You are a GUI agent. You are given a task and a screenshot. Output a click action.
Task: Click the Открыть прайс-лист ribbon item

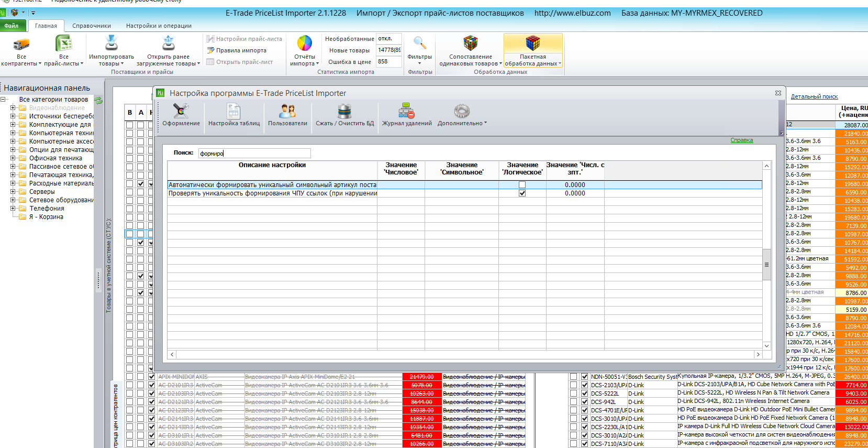(239, 62)
